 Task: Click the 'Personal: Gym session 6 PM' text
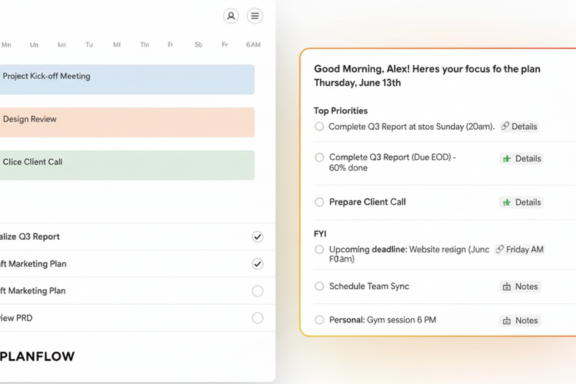tap(382, 320)
